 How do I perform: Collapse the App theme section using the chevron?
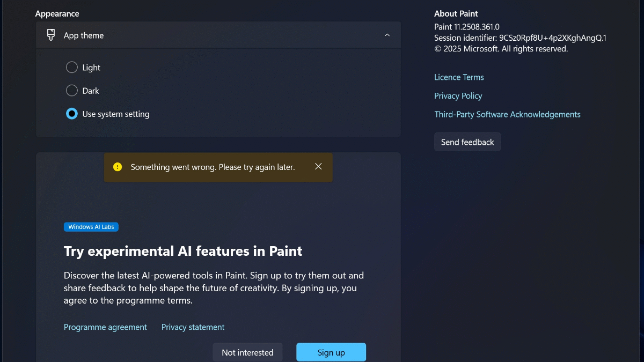pos(387,35)
